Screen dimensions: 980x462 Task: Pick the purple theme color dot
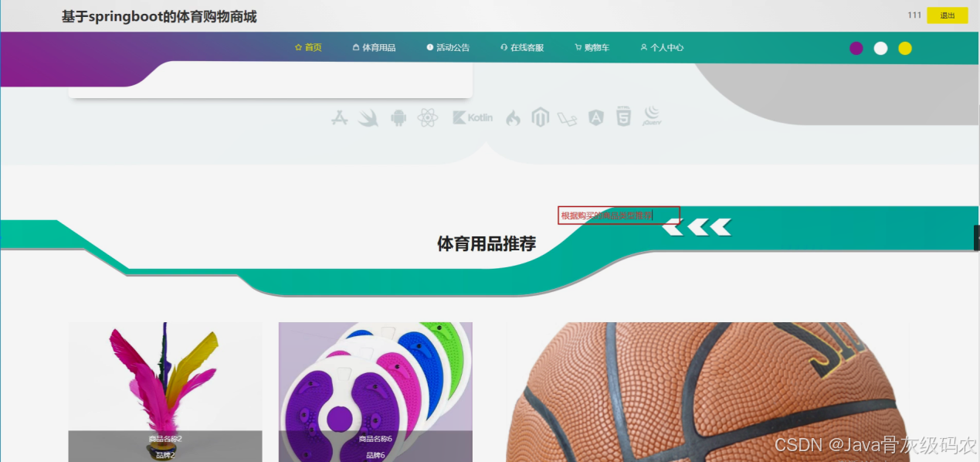point(856,48)
